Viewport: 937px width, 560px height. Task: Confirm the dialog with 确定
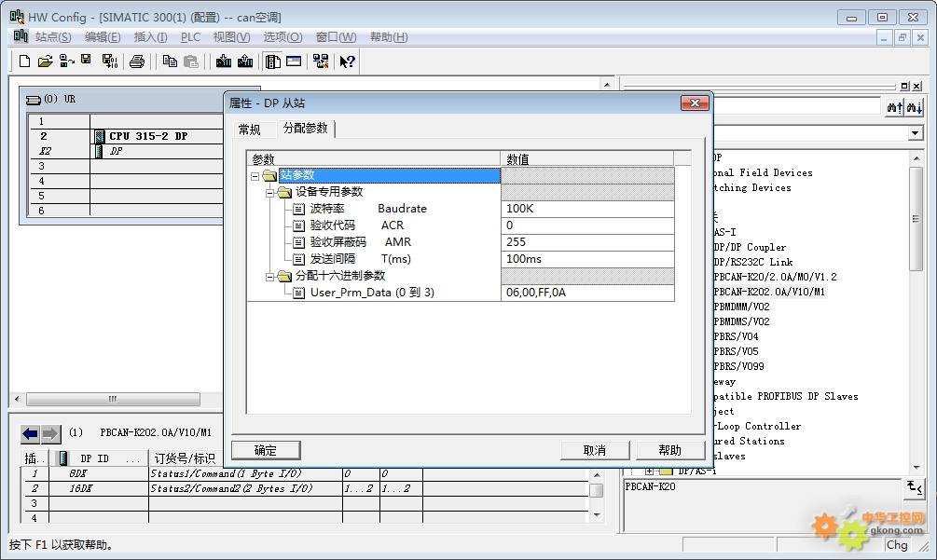point(266,450)
